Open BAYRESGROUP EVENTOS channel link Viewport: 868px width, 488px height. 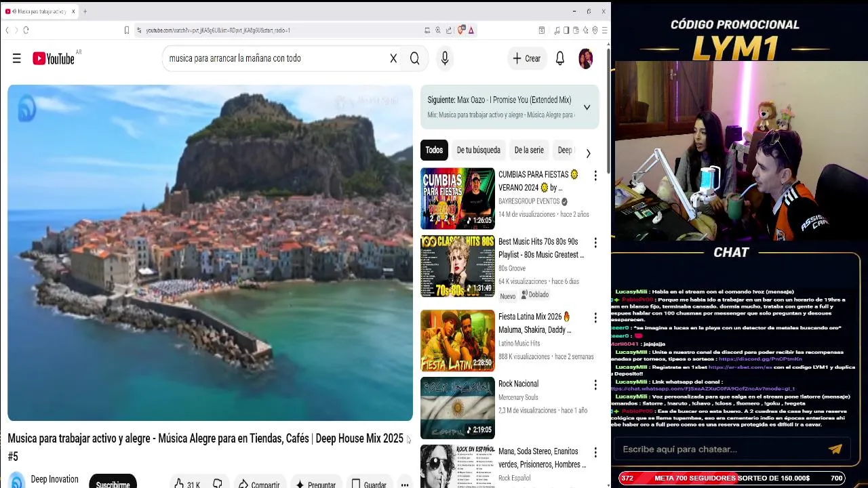pyautogui.click(x=529, y=201)
